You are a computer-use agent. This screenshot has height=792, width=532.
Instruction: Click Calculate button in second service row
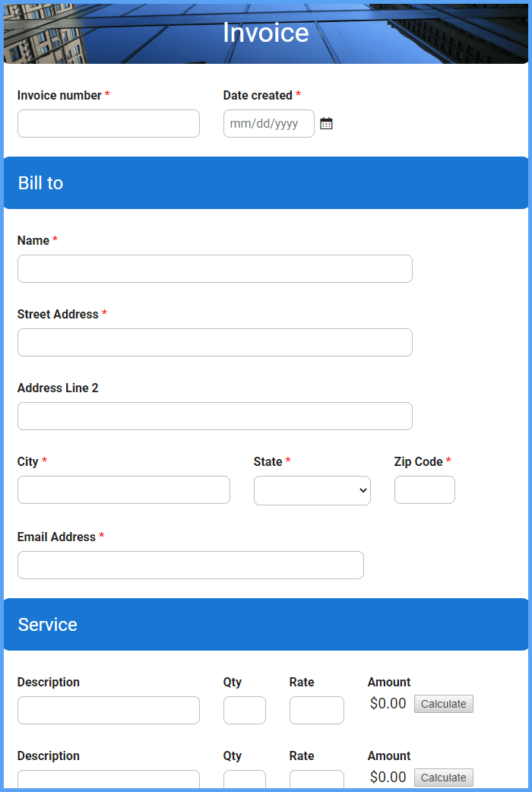[444, 778]
